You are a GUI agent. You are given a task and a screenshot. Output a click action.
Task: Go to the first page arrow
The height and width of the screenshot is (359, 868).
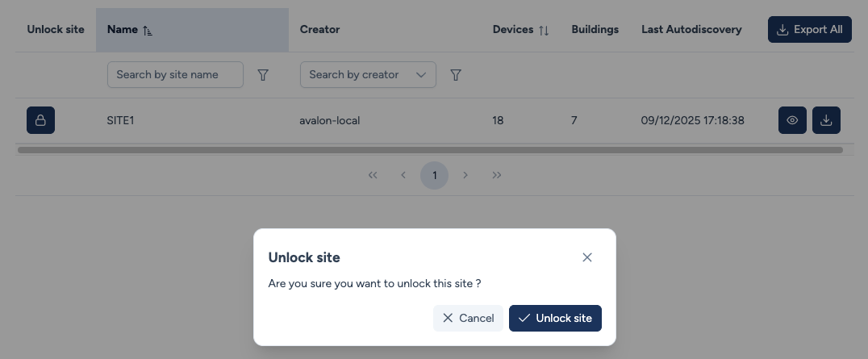[x=373, y=175]
